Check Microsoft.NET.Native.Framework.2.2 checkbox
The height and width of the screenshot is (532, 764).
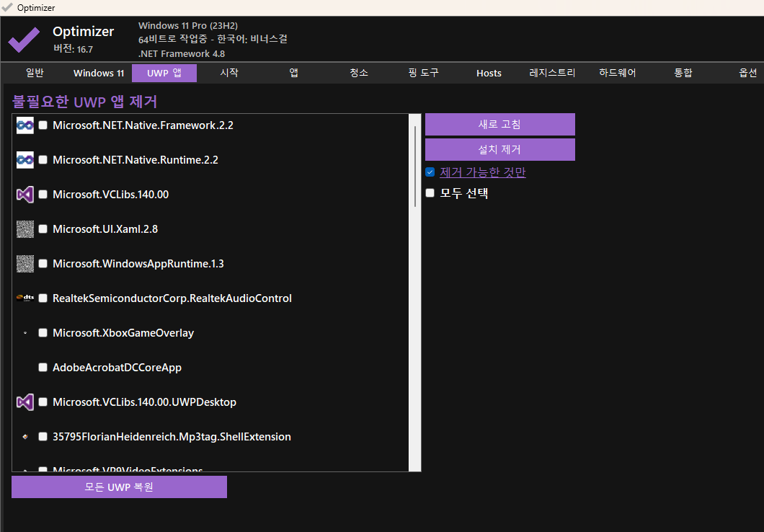(43, 125)
